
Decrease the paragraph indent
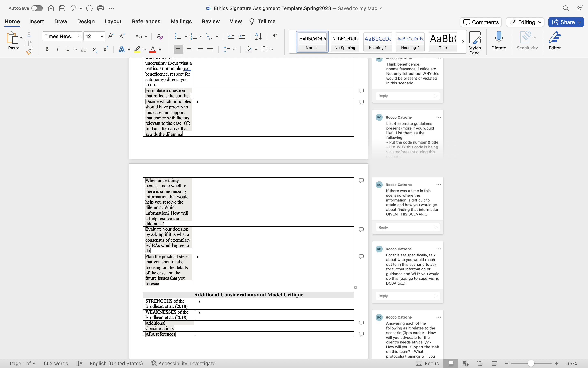(x=231, y=37)
